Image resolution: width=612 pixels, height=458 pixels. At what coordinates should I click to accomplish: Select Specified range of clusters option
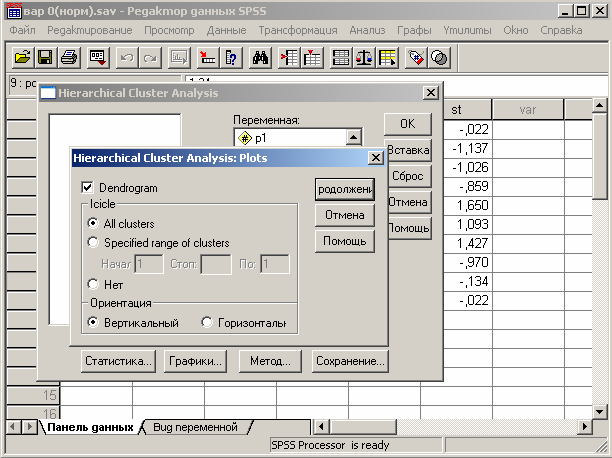93,242
